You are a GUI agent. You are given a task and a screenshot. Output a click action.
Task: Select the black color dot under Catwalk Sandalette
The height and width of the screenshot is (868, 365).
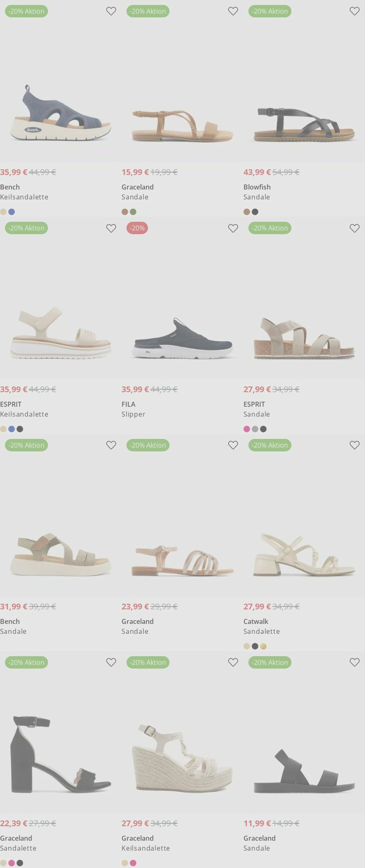(255, 646)
